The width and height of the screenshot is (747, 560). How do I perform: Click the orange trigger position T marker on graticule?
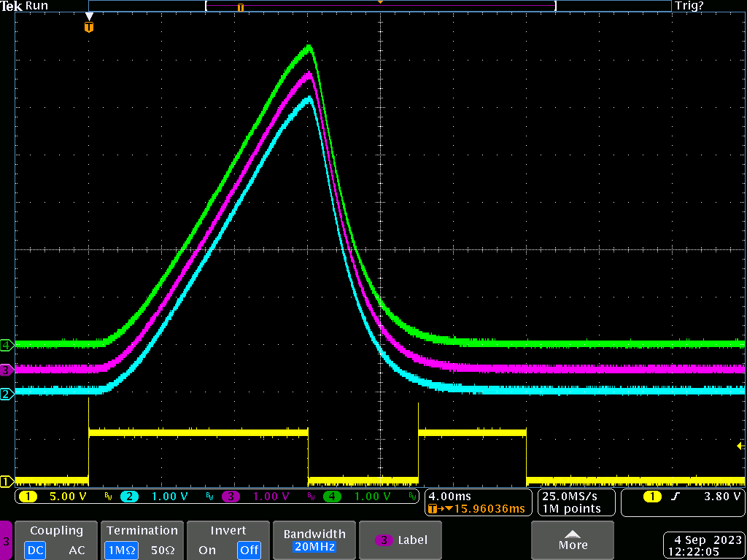tap(89, 28)
